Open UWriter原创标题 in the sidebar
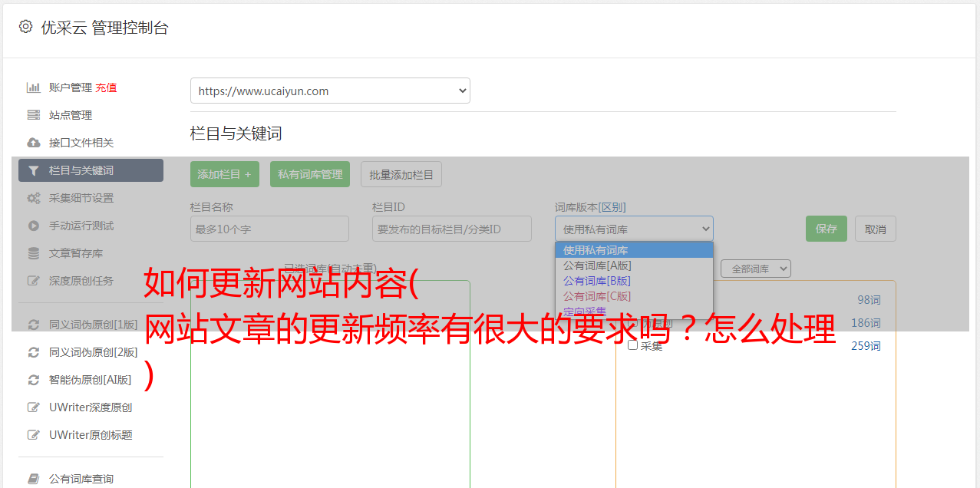Screen dimensions: 980x488 (x=91, y=435)
